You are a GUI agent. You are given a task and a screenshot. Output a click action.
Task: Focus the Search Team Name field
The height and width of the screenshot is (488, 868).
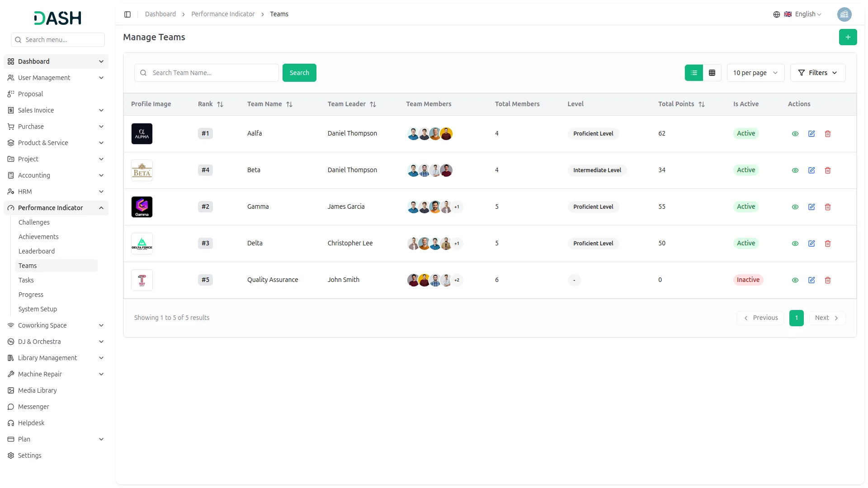[x=212, y=73]
